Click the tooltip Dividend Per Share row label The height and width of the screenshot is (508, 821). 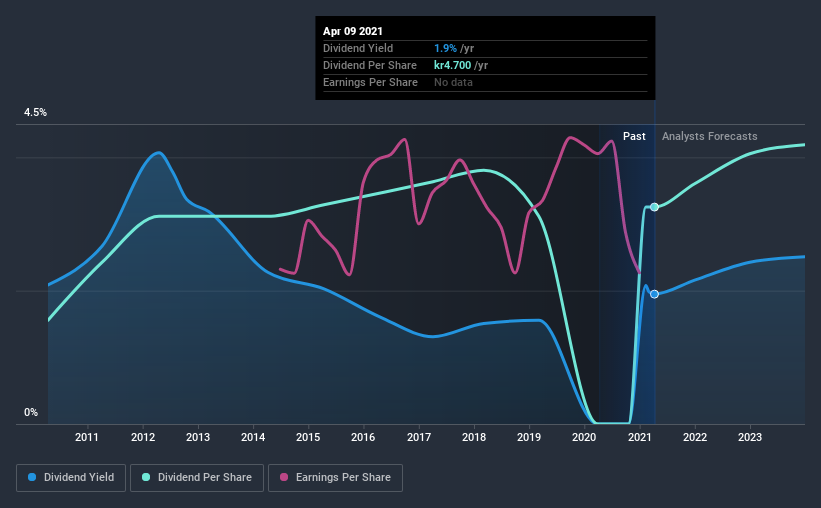370,65
